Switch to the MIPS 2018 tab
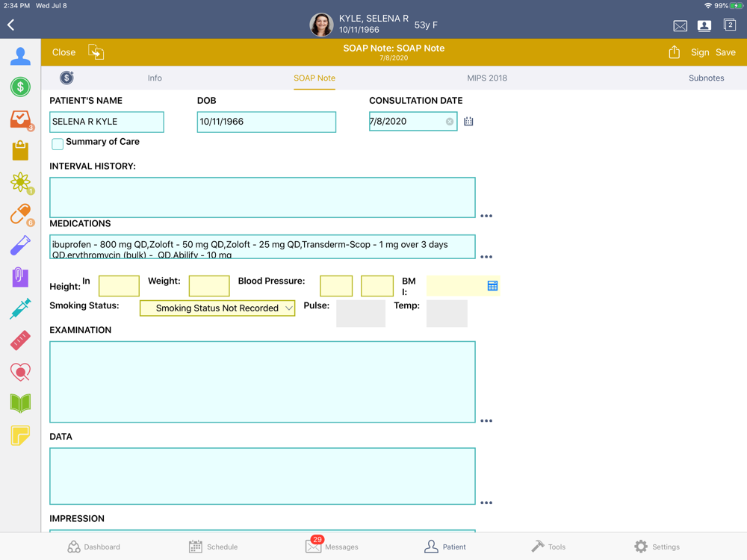The height and width of the screenshot is (560, 747). point(486,78)
